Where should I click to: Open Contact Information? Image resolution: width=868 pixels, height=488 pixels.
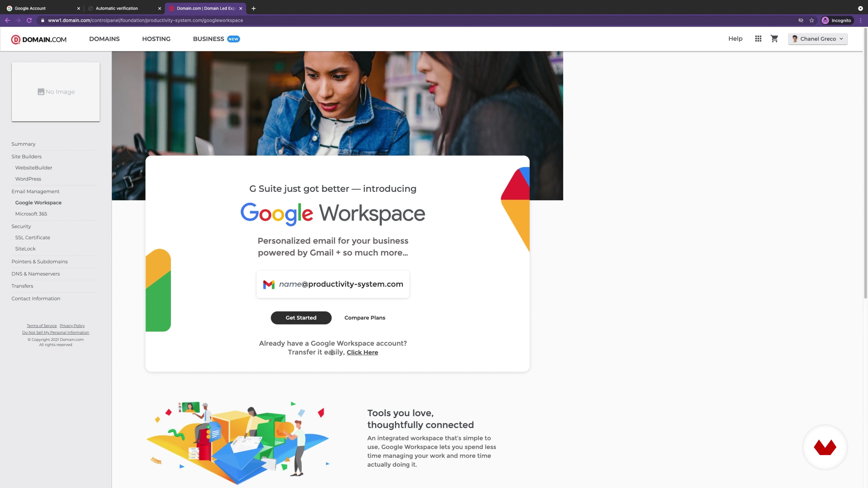pyautogui.click(x=36, y=298)
